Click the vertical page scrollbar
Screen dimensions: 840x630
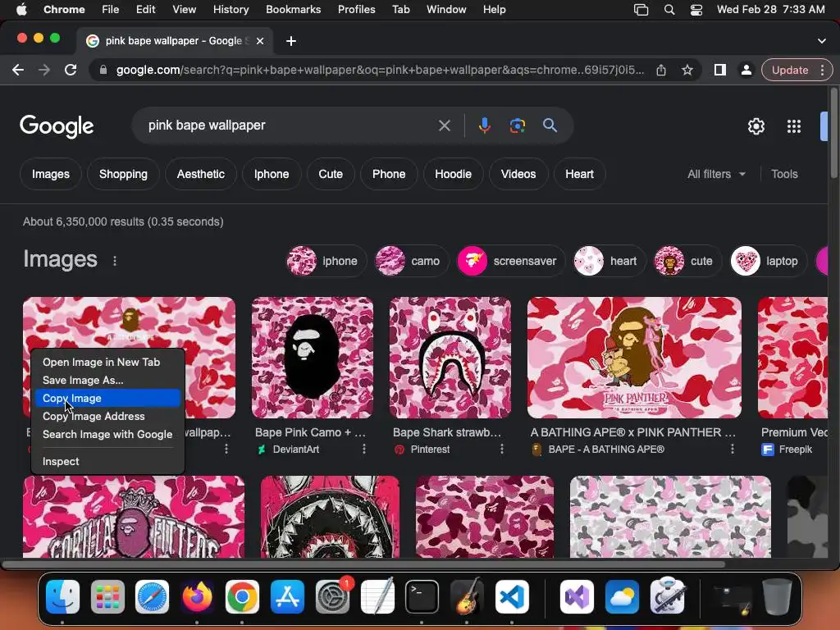pos(833,134)
